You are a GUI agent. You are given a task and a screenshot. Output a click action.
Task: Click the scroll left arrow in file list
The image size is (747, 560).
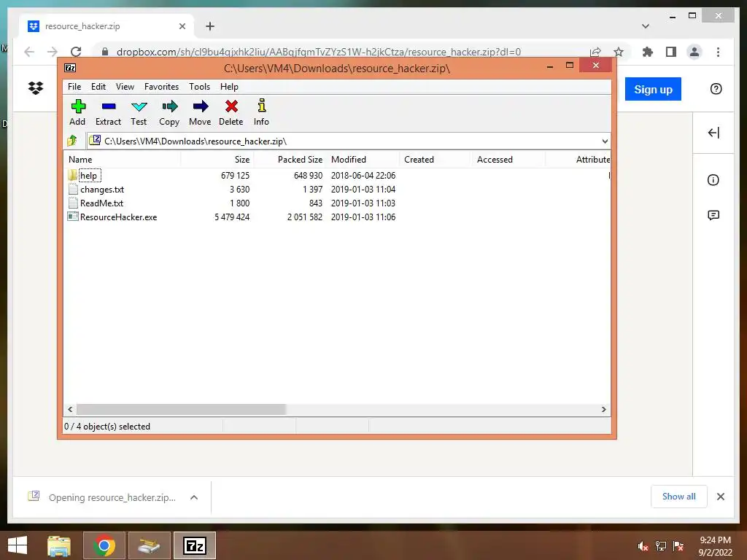(71, 410)
